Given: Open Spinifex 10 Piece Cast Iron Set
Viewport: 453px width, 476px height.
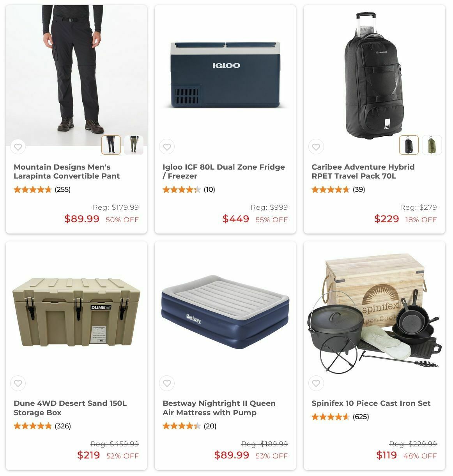Looking at the screenshot, I should (371, 403).
